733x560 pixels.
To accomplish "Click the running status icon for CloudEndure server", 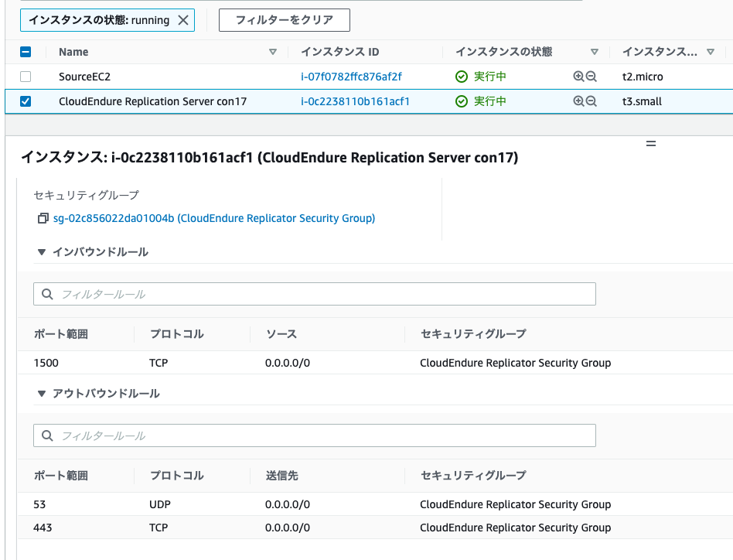I will tap(462, 101).
